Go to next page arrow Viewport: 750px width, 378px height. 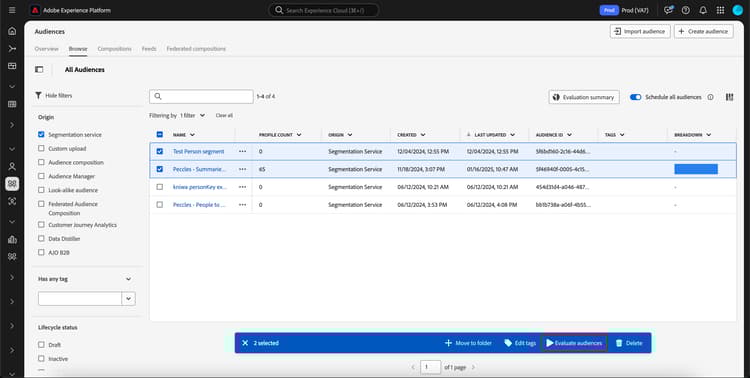pos(474,367)
